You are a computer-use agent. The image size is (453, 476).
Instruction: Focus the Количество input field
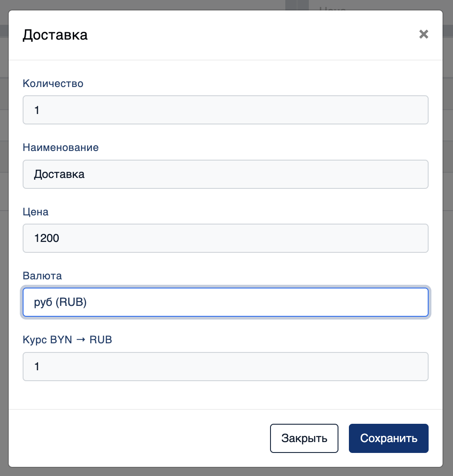tap(226, 110)
